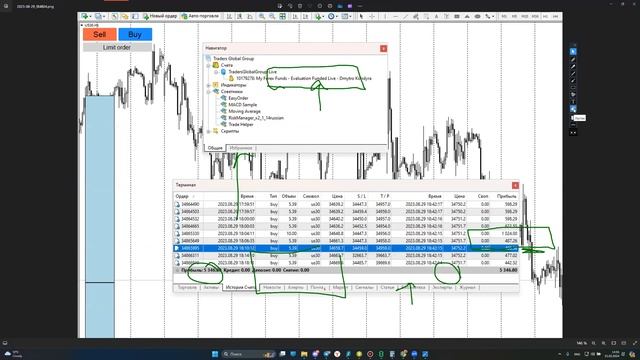This screenshot has height=360, width=640.
Task: Collapse the TradersGlobalGroup-Live server node
Action: pyautogui.click(x=216, y=72)
